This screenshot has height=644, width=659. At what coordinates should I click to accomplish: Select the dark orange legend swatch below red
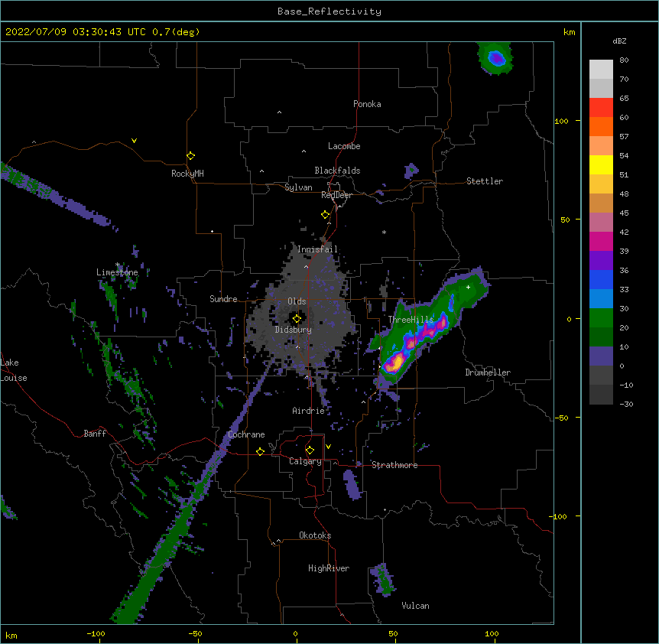[x=601, y=126]
